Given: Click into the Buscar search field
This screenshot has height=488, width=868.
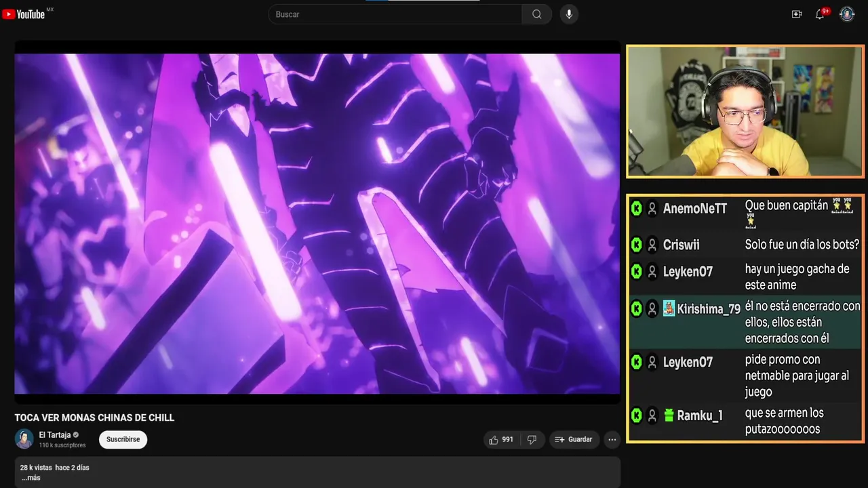Looking at the screenshot, I should 395,14.
